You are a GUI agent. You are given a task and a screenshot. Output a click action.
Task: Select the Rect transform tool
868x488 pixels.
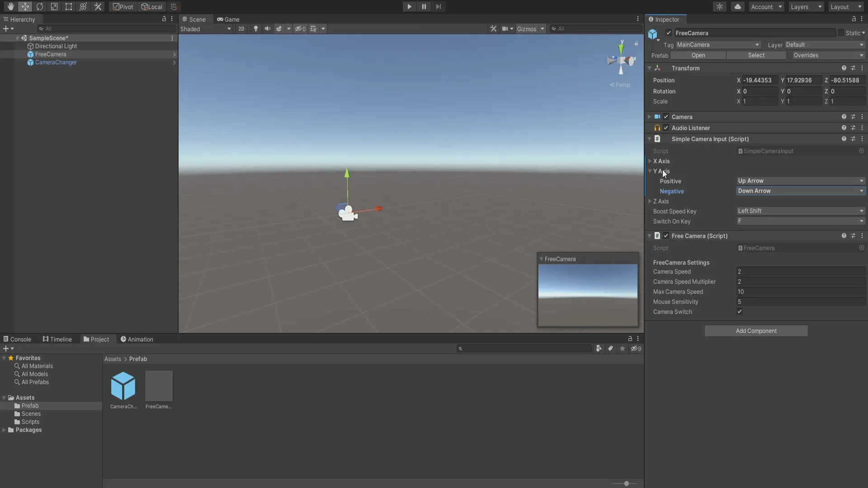(69, 7)
